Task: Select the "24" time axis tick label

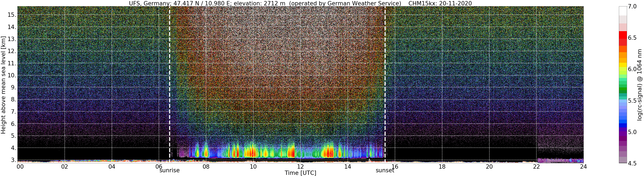Action: [x=583, y=166]
